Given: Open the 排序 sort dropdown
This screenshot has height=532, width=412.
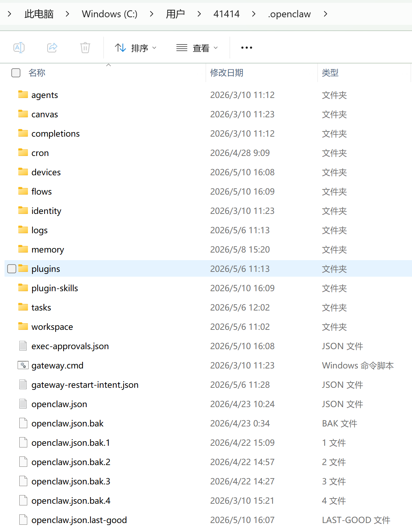Looking at the screenshot, I should coord(136,48).
